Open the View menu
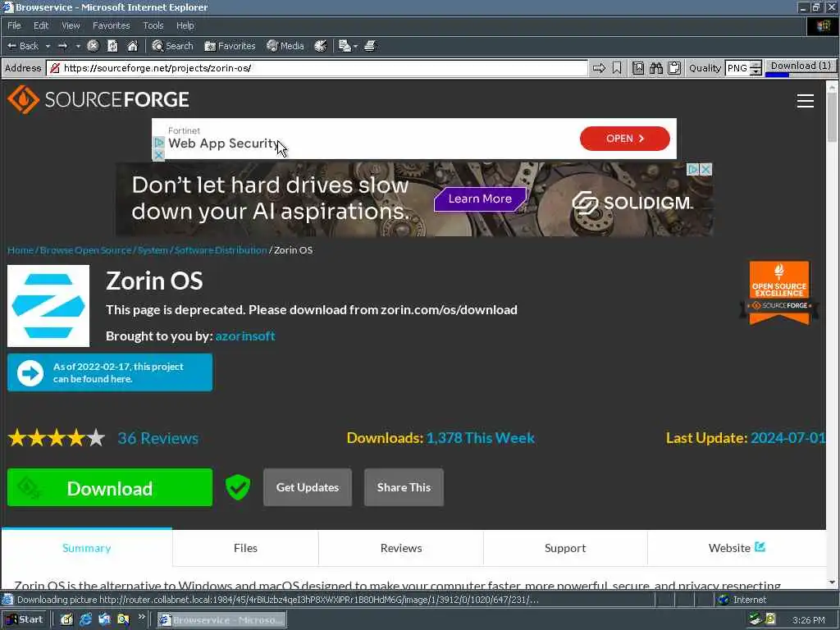 (x=71, y=25)
